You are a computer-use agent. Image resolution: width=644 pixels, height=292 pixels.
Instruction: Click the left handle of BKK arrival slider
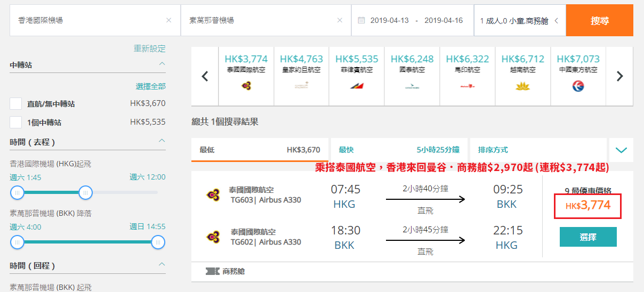coord(17,242)
